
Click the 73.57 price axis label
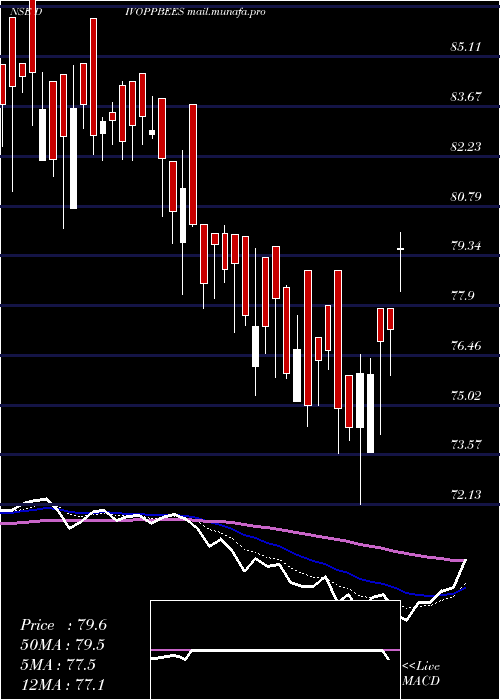(466, 445)
